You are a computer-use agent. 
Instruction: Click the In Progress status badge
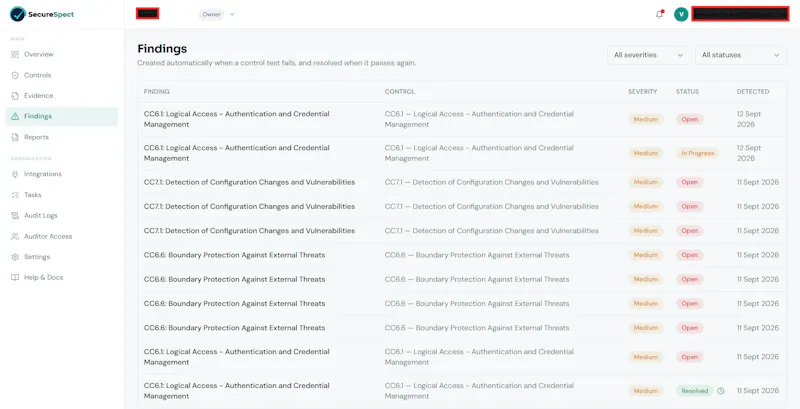coord(697,153)
